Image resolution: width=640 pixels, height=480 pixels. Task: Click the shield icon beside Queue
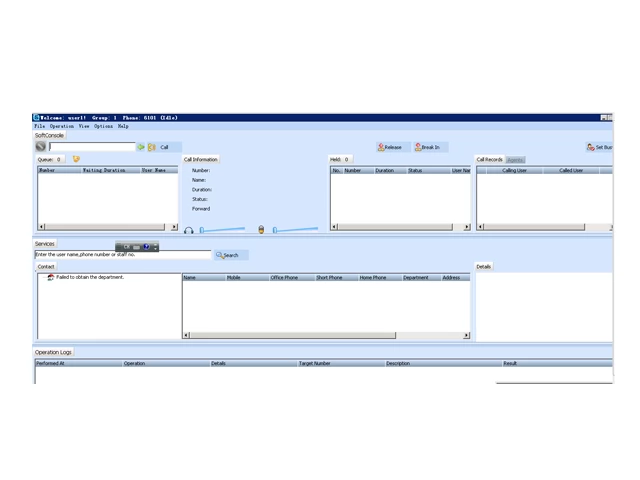76,159
